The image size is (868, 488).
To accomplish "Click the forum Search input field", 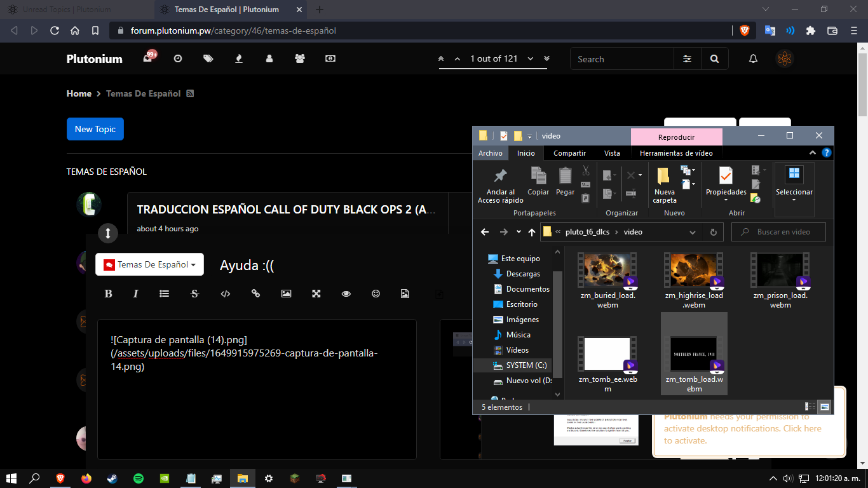I will (x=622, y=58).
